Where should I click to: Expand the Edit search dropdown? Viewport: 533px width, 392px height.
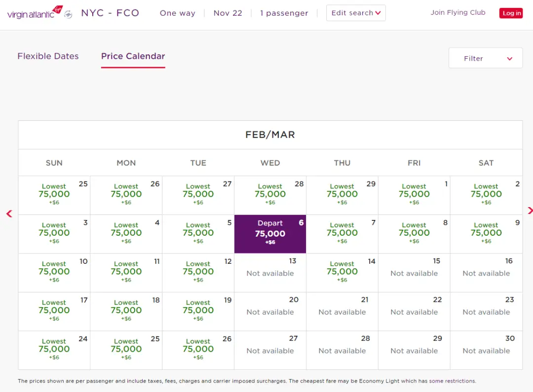(x=355, y=13)
